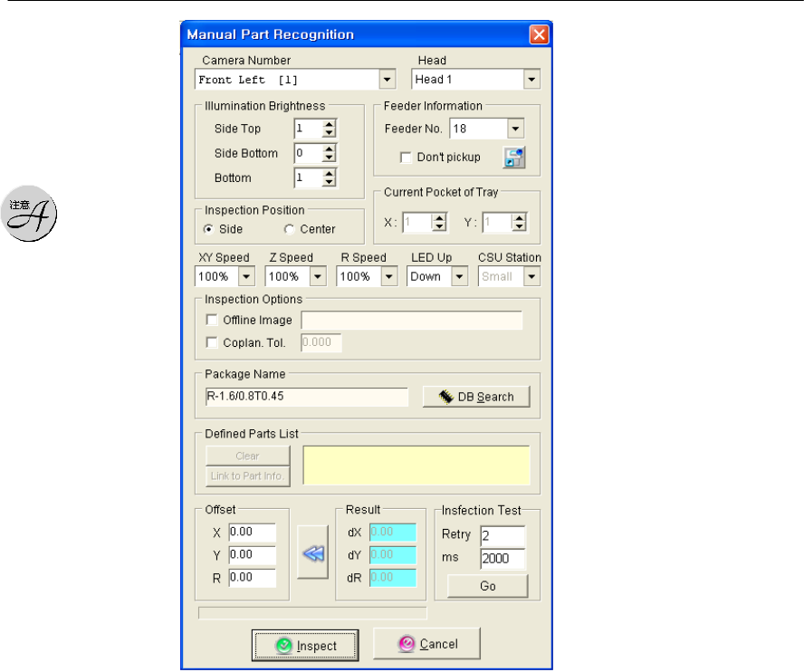Close the Manual Part Recognition dialog

coord(539,35)
